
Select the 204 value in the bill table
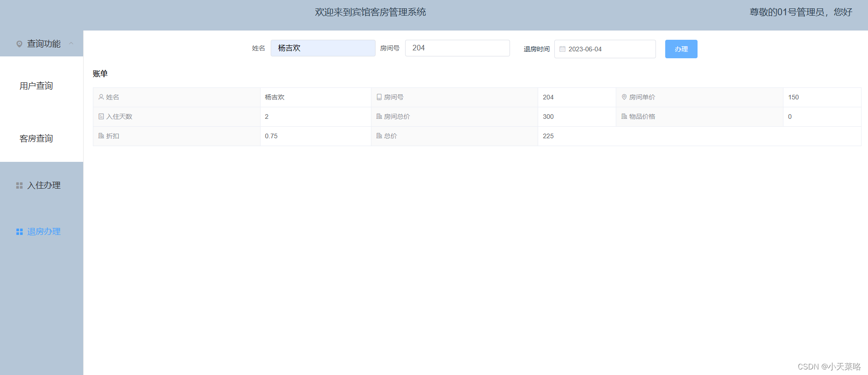pyautogui.click(x=548, y=97)
